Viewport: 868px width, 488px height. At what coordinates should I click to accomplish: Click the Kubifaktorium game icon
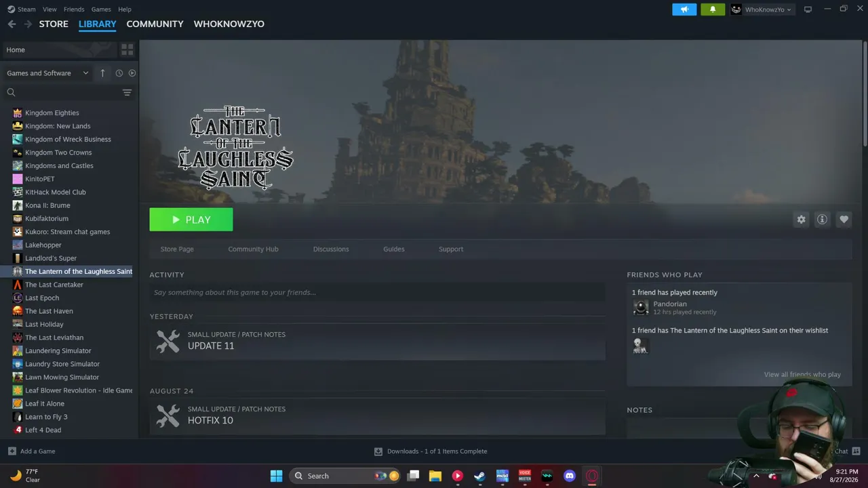(18, 218)
